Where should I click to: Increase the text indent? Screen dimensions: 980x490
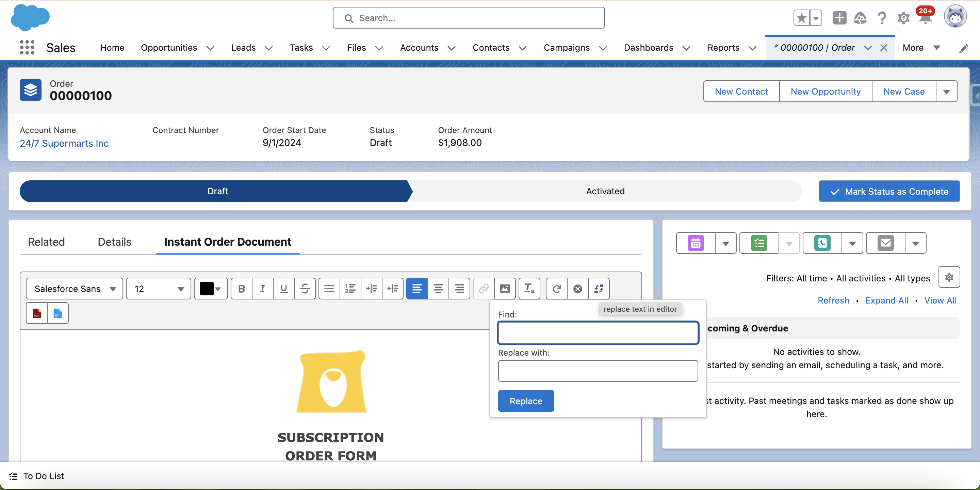(x=371, y=289)
